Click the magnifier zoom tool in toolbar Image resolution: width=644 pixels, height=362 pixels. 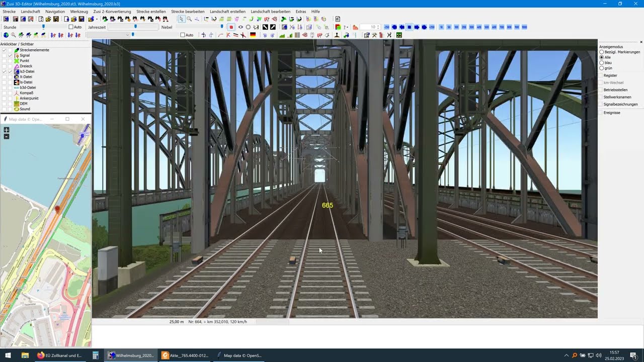[189, 19]
